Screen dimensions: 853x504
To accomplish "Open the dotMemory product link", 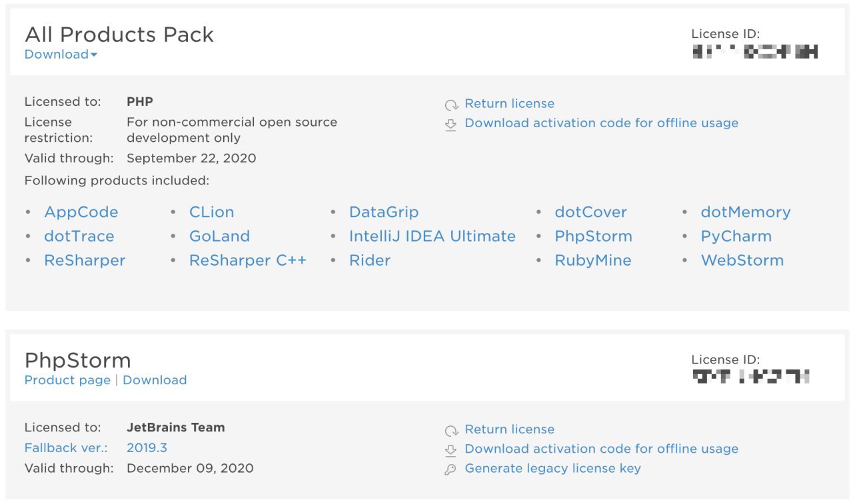I will [x=746, y=212].
